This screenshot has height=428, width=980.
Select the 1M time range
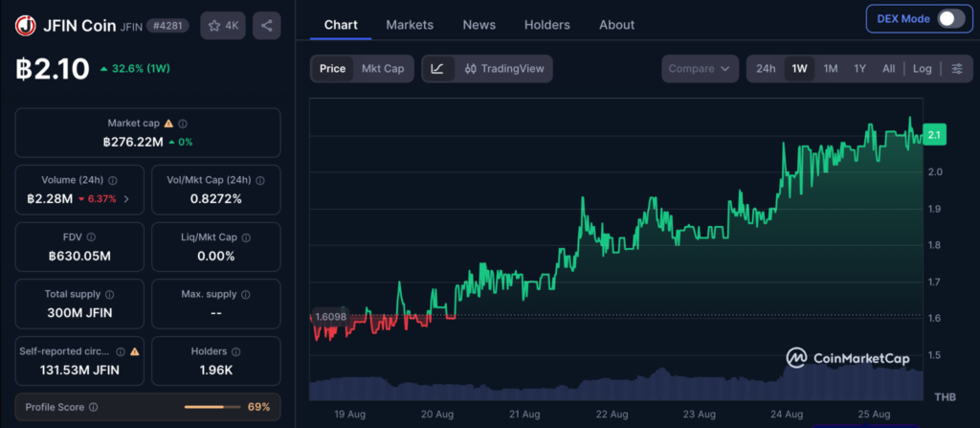pos(830,69)
